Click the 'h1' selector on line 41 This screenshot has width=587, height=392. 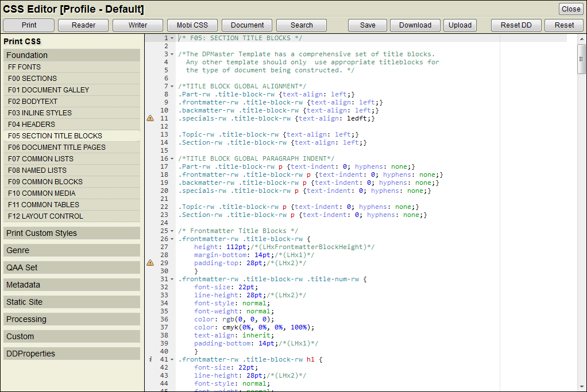coord(310,359)
